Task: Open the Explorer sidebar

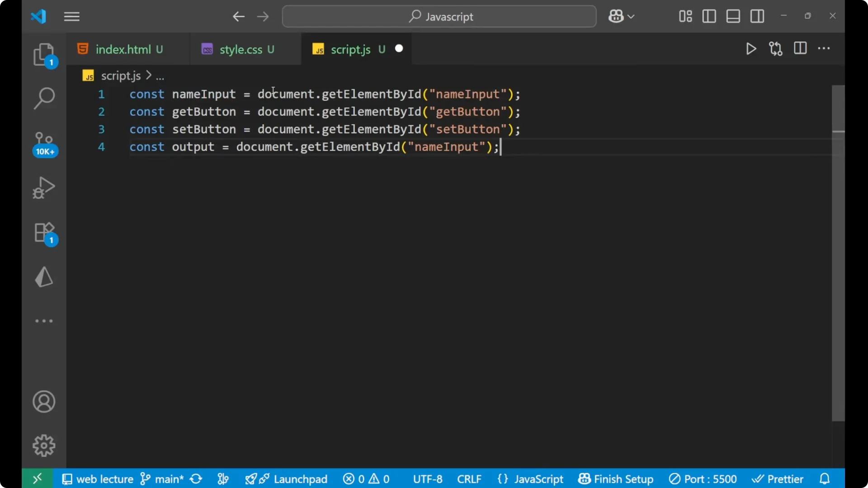Action: coord(44,54)
